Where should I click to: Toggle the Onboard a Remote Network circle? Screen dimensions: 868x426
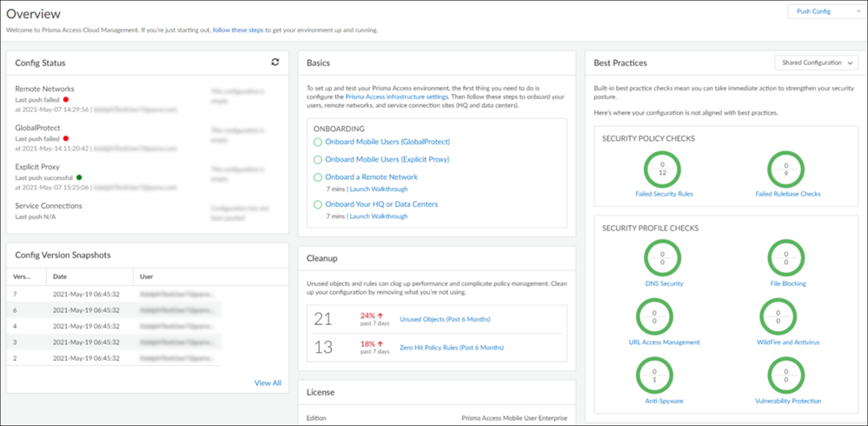point(318,177)
